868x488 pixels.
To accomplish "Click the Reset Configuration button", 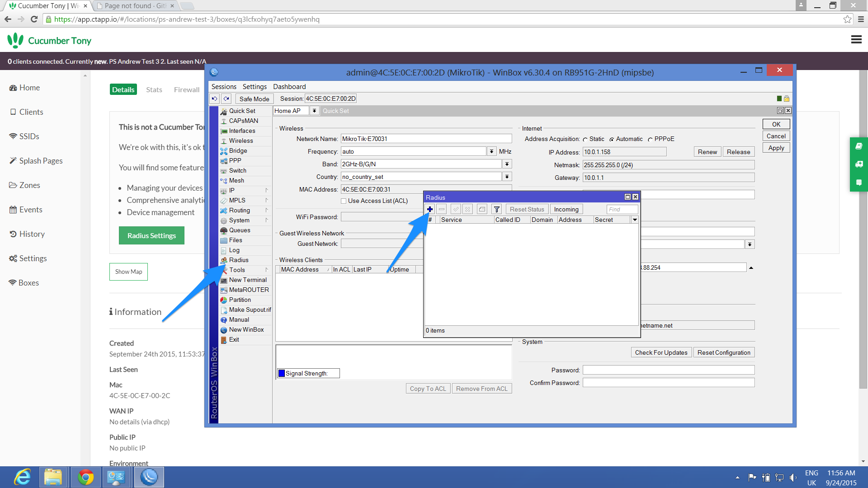I will 724,352.
